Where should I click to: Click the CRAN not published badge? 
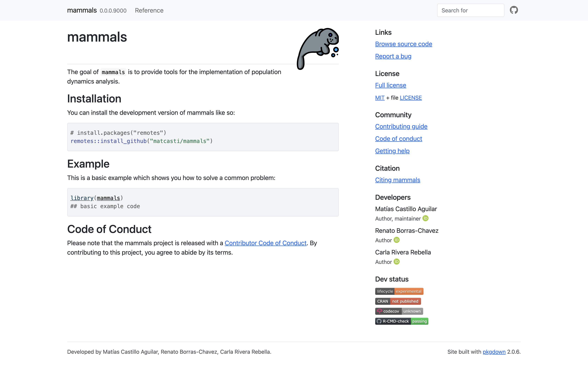pos(398,301)
